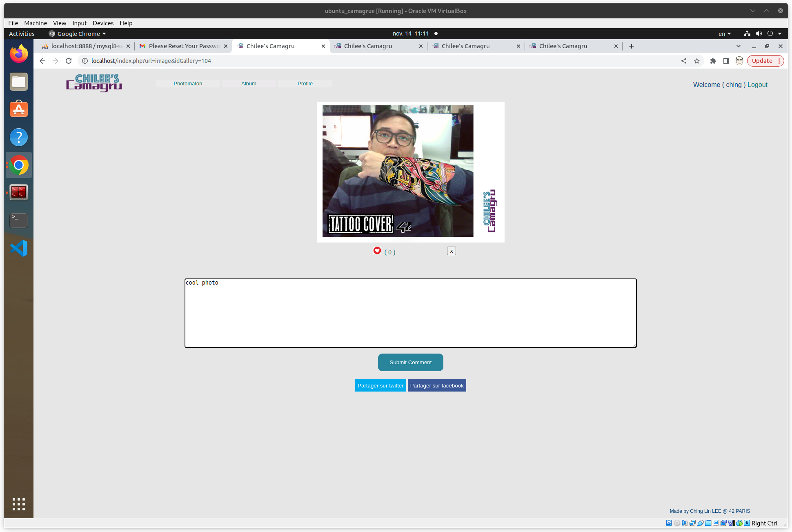792x532 pixels.
Task: Open the Chrome extensions puzzle icon
Action: tap(713, 61)
